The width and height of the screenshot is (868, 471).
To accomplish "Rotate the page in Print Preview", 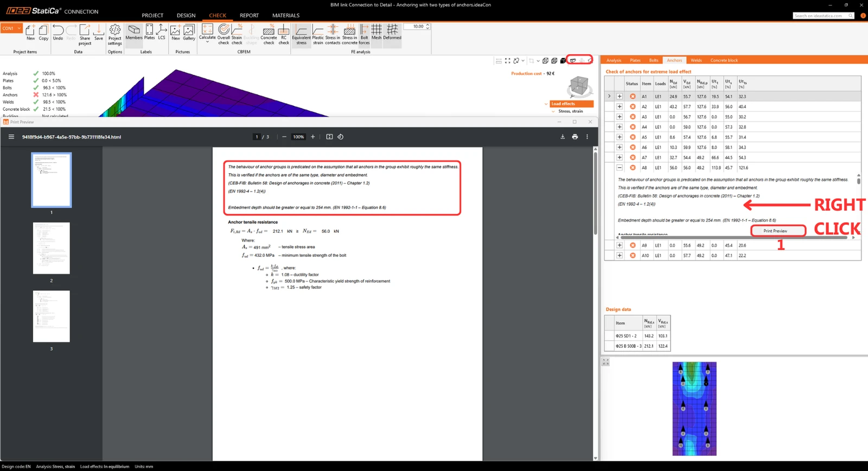I will pyautogui.click(x=340, y=137).
